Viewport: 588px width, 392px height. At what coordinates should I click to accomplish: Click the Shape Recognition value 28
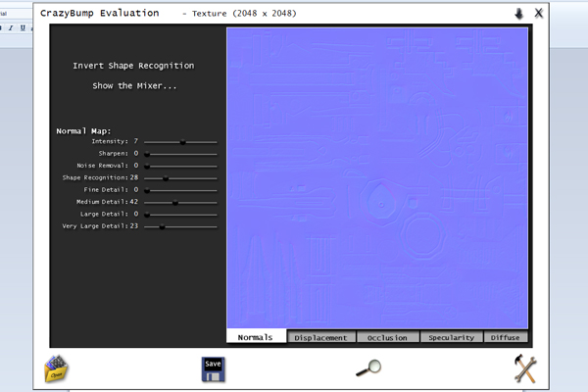(134, 177)
